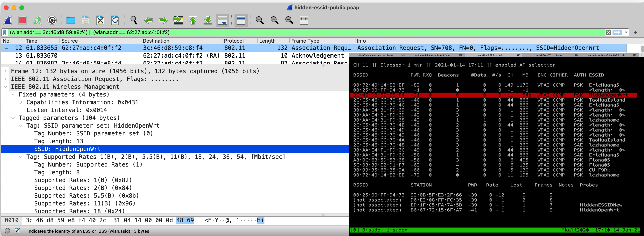The width and height of the screenshot is (644, 236).
Task: Stop capturing packets with red square
Action: pyautogui.click(x=23, y=20)
